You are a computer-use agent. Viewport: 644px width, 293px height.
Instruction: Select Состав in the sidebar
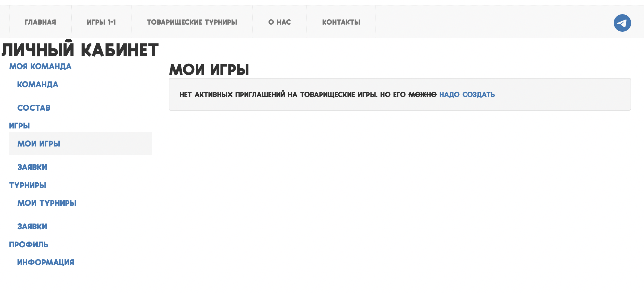click(34, 108)
